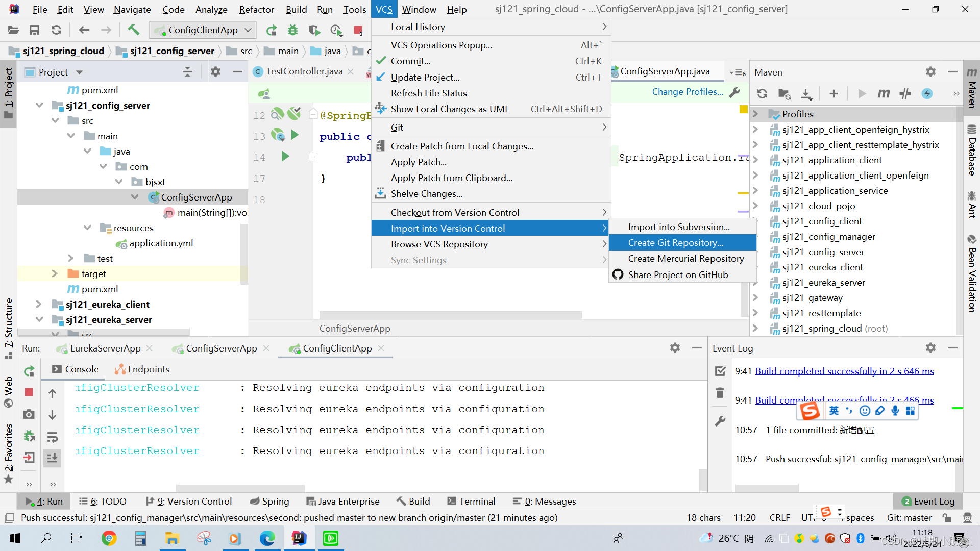Run with Coverage using shield icon
This screenshot has height=551, width=980.
[x=314, y=30]
